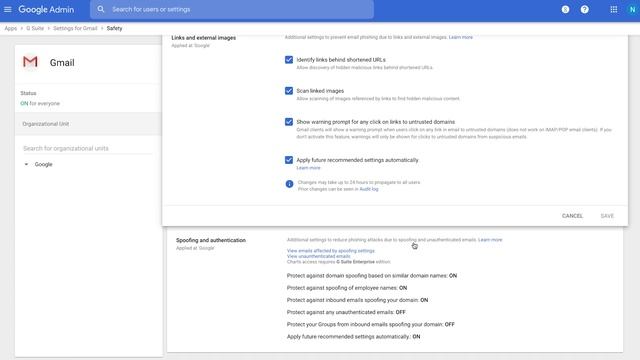Viewport: 640px width, 360px height.
Task: Go to Settings for Gmail breadcrumb
Action: click(75, 28)
